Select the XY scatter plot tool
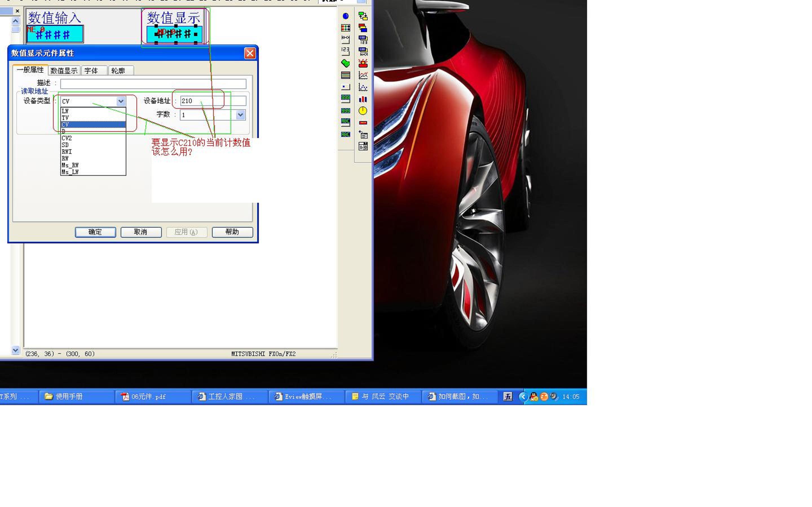 click(x=363, y=88)
